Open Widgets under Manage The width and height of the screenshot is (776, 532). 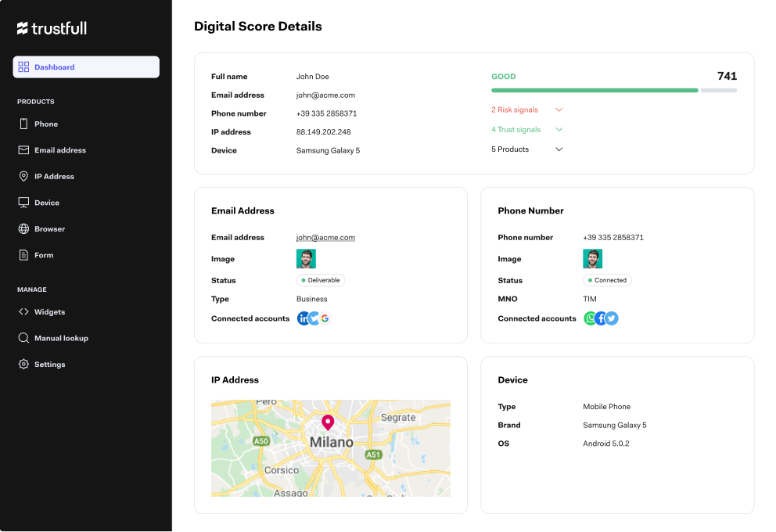click(49, 312)
